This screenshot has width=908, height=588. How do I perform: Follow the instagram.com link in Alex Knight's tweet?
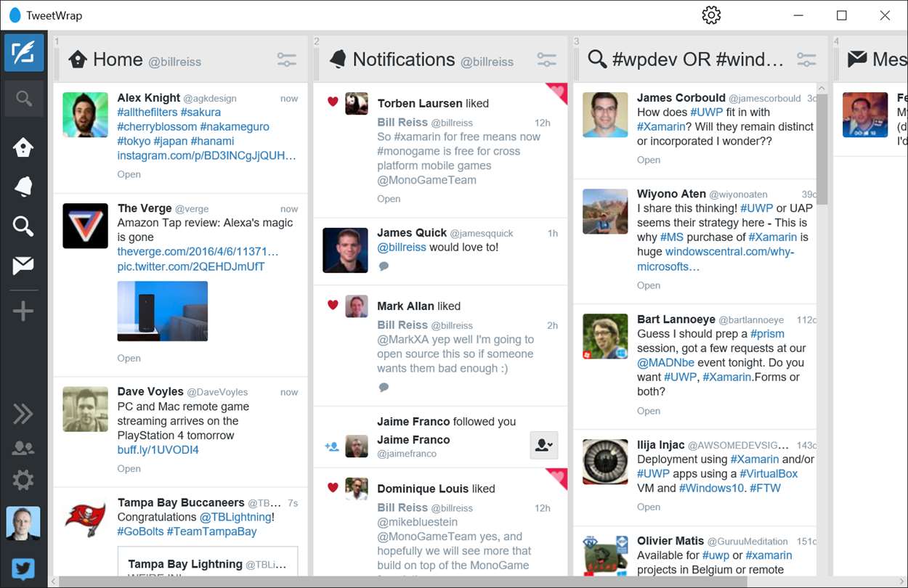[x=207, y=155]
